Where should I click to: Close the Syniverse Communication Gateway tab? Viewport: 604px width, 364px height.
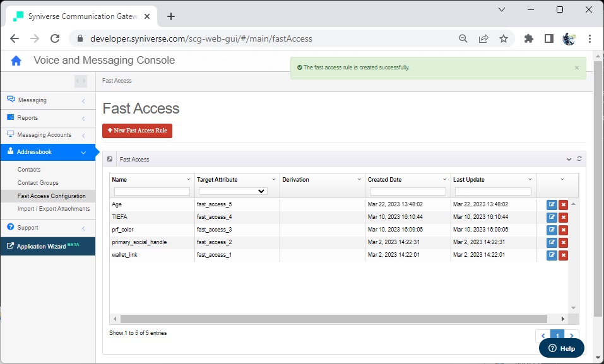147,16
